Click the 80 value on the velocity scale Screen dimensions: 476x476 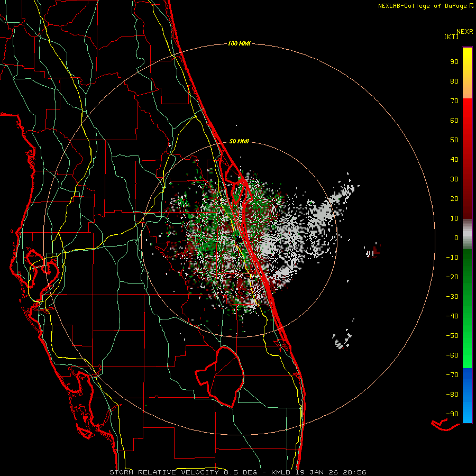454,81
